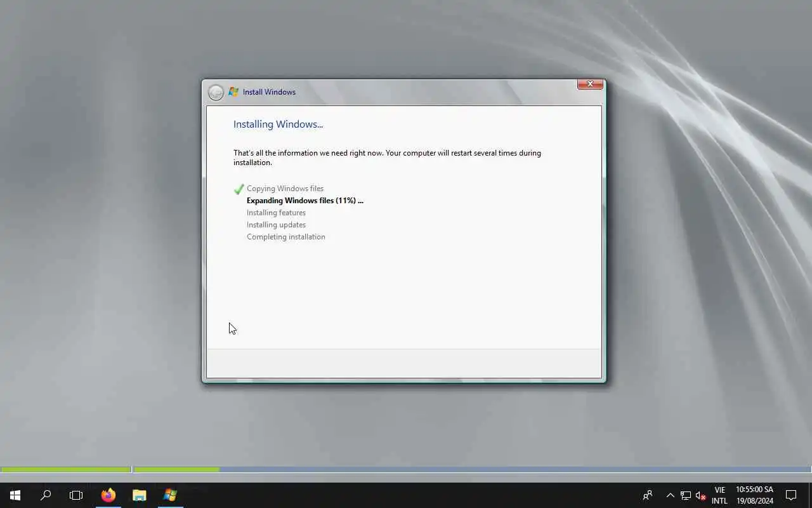Click the back arrow in Install Windows
This screenshot has width=812, height=508.
point(216,93)
